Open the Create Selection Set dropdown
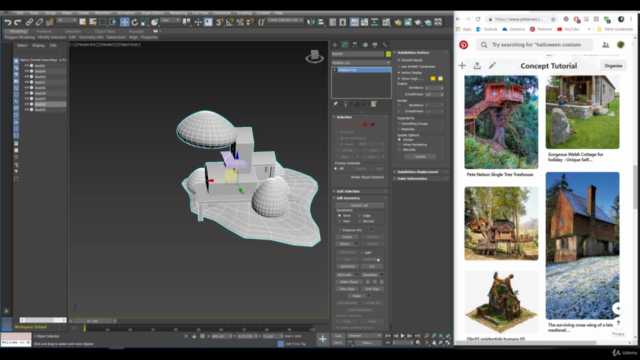Image resolution: width=640 pixels, height=360 pixels. (285, 20)
